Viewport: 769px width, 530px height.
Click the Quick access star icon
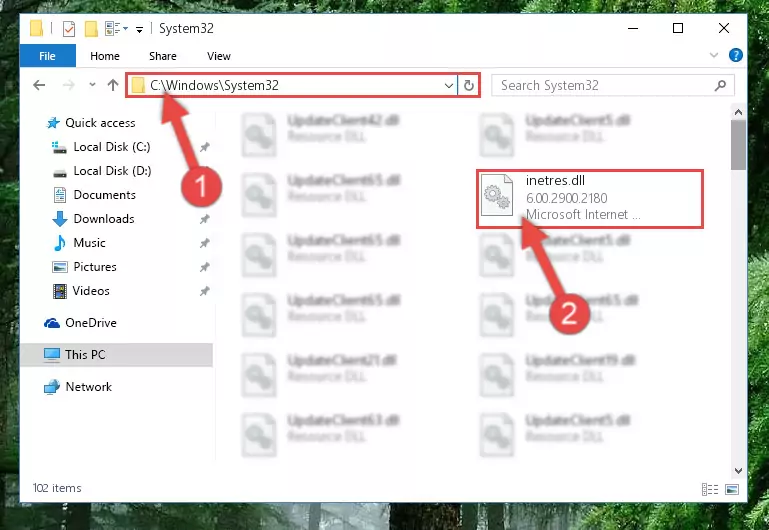[x=53, y=123]
